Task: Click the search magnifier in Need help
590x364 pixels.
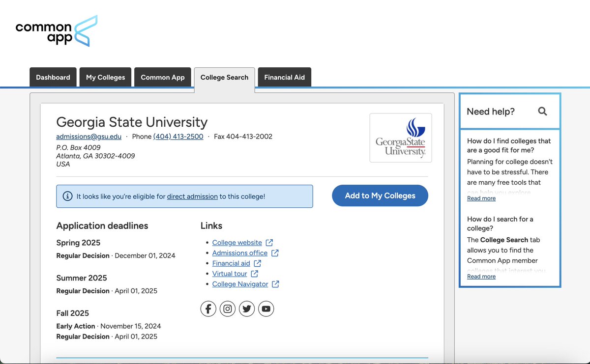Action: point(542,112)
